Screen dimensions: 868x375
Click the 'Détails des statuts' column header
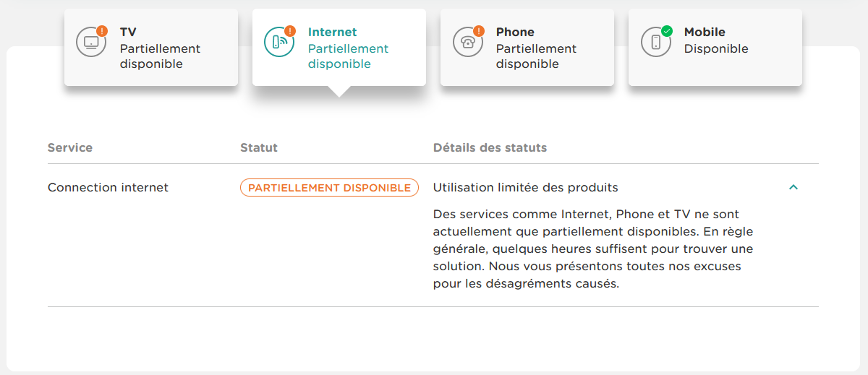coord(490,147)
